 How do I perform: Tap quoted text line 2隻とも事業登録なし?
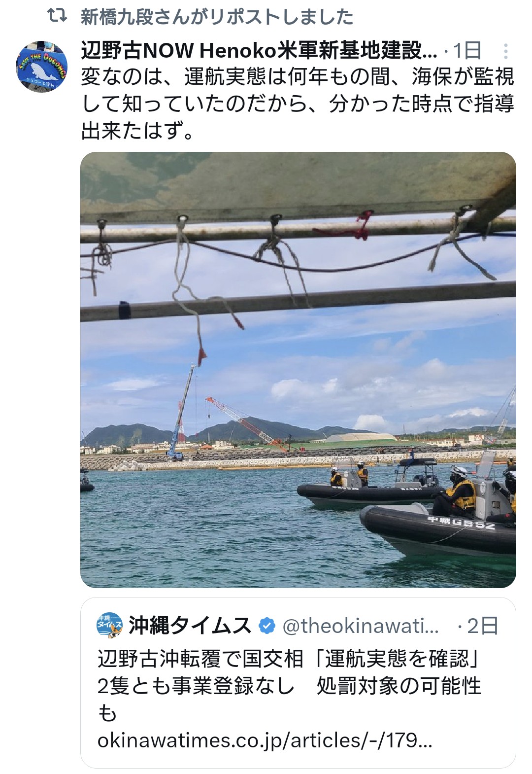pyautogui.click(x=196, y=686)
